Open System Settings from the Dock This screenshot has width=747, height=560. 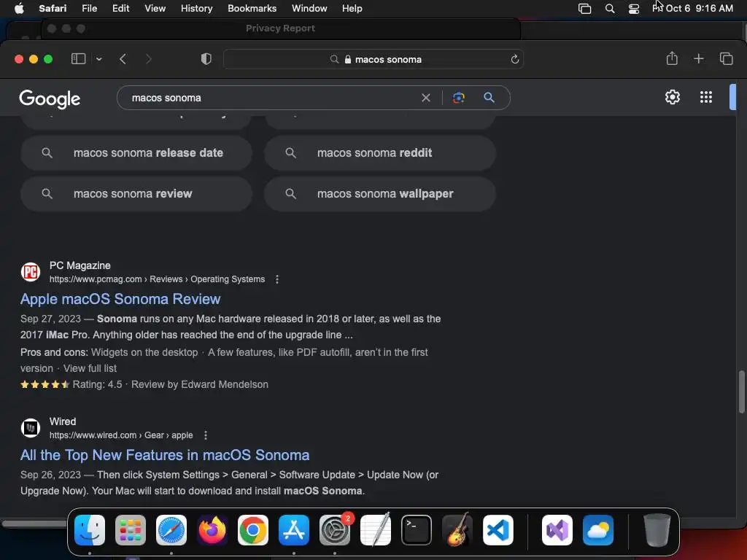[334, 530]
